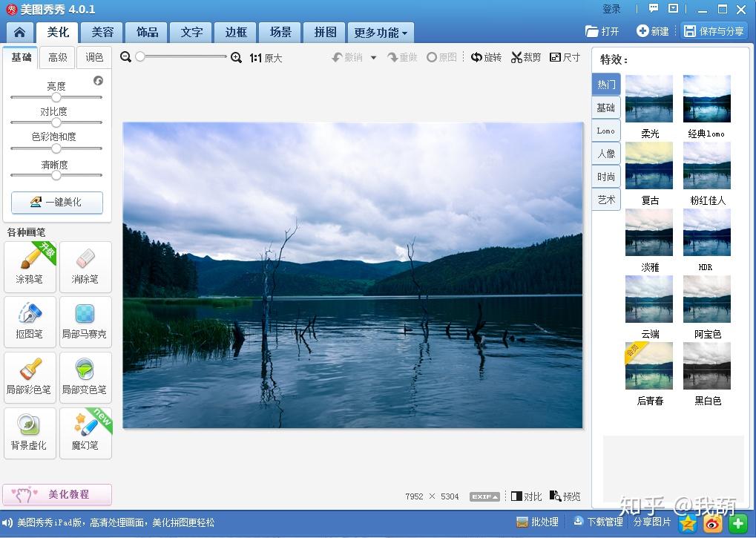Select the 局部彩色笔 color brush

[x=30, y=378]
